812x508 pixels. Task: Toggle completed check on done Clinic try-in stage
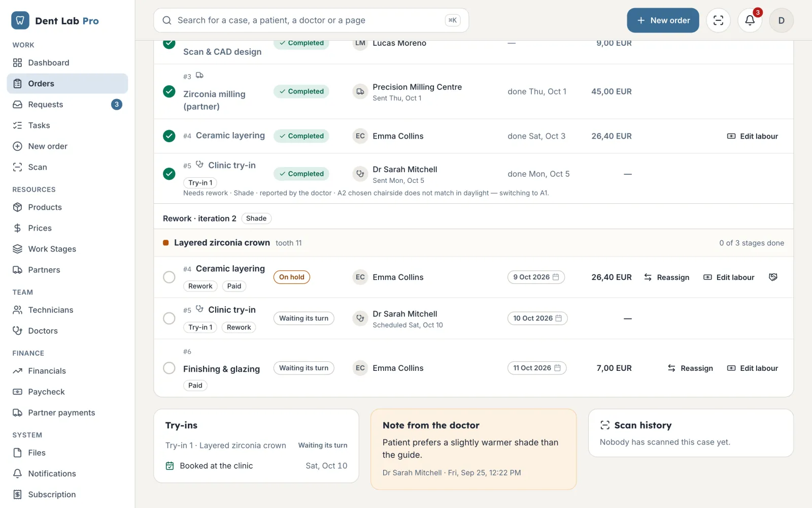tap(169, 174)
